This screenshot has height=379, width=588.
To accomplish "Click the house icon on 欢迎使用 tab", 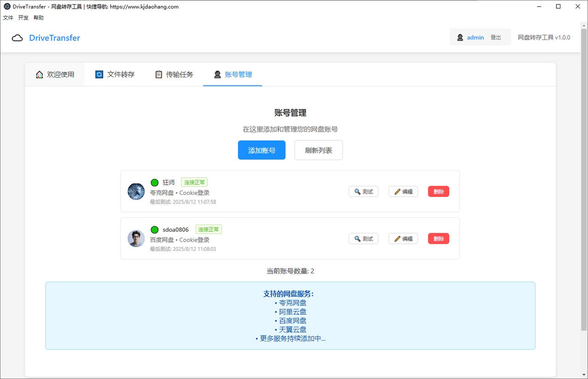I will point(40,75).
